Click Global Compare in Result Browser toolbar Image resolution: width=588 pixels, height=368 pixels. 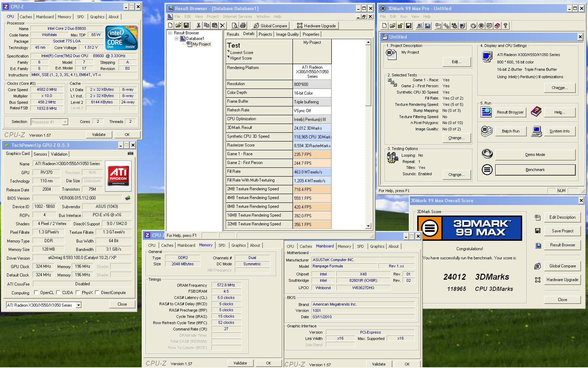(x=271, y=26)
